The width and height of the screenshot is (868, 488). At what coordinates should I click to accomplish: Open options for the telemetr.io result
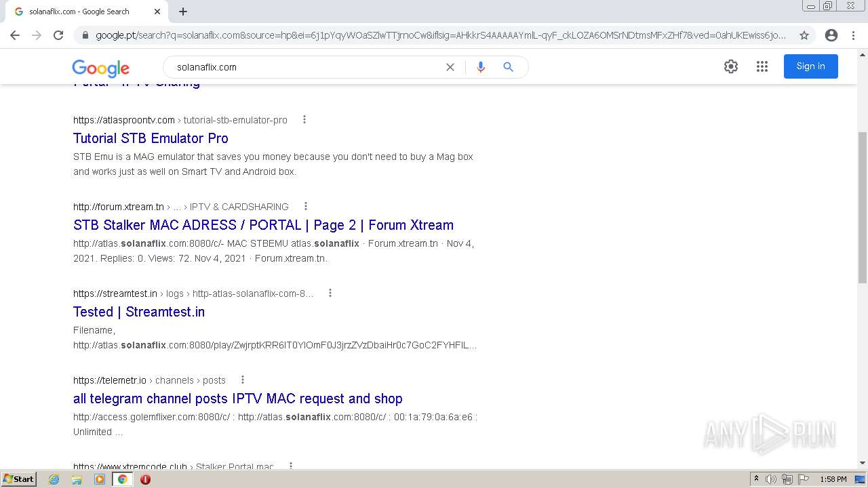click(243, 380)
